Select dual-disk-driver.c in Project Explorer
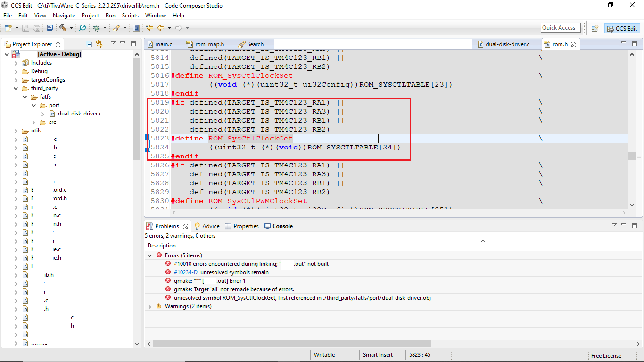 pyautogui.click(x=80, y=114)
